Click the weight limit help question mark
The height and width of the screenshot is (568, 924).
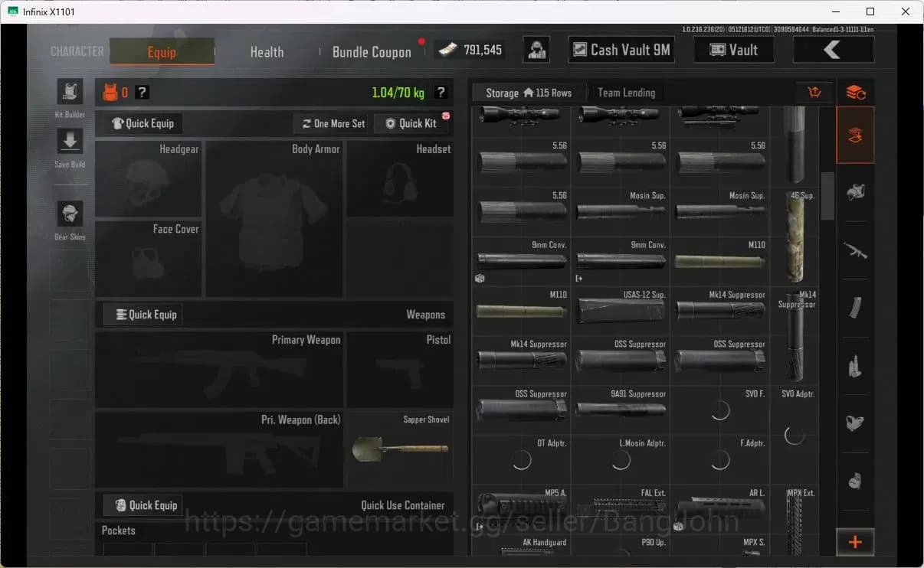441,93
